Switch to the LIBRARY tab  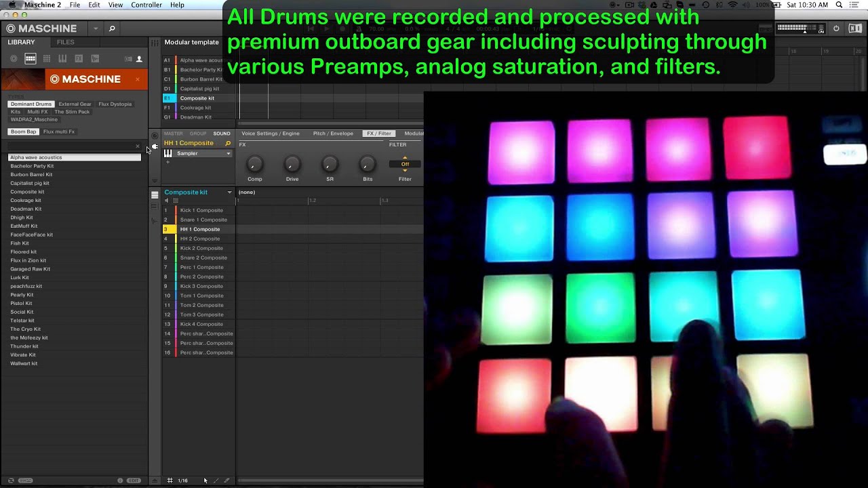click(x=21, y=42)
